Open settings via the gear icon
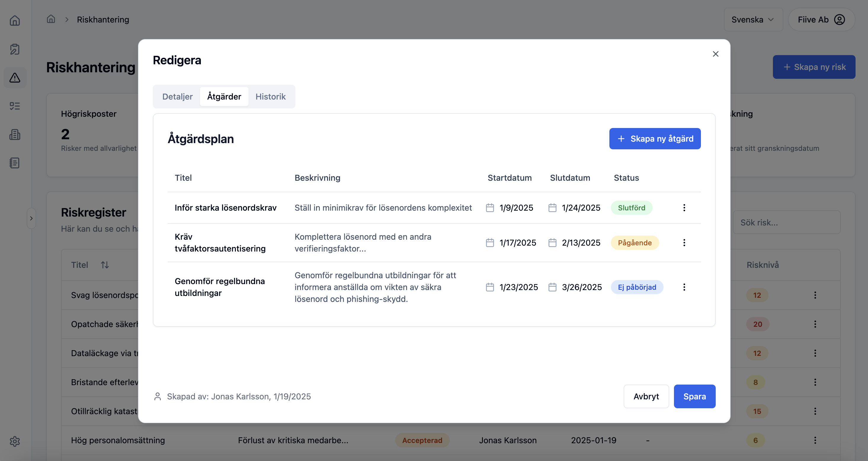The height and width of the screenshot is (461, 868). [15, 441]
